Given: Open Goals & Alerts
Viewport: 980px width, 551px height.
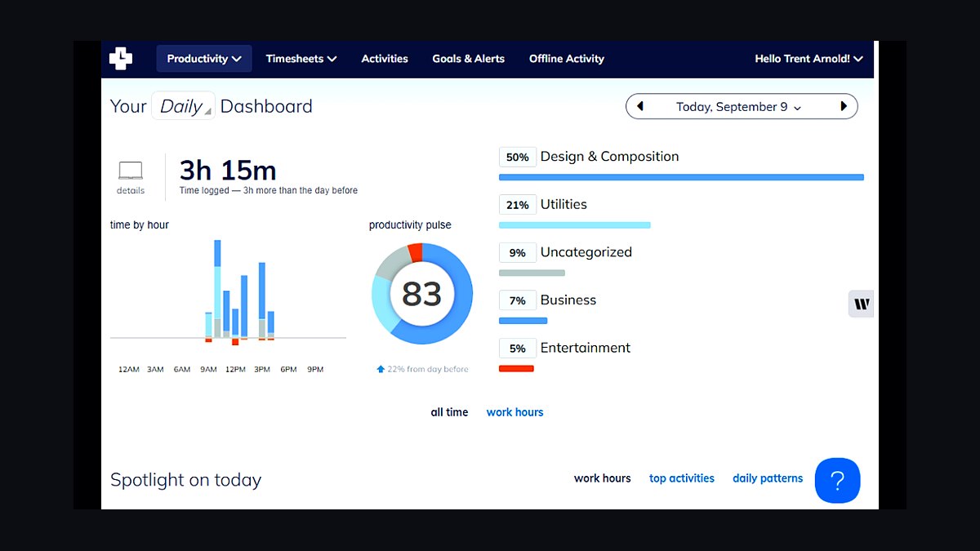Looking at the screenshot, I should pos(469,59).
